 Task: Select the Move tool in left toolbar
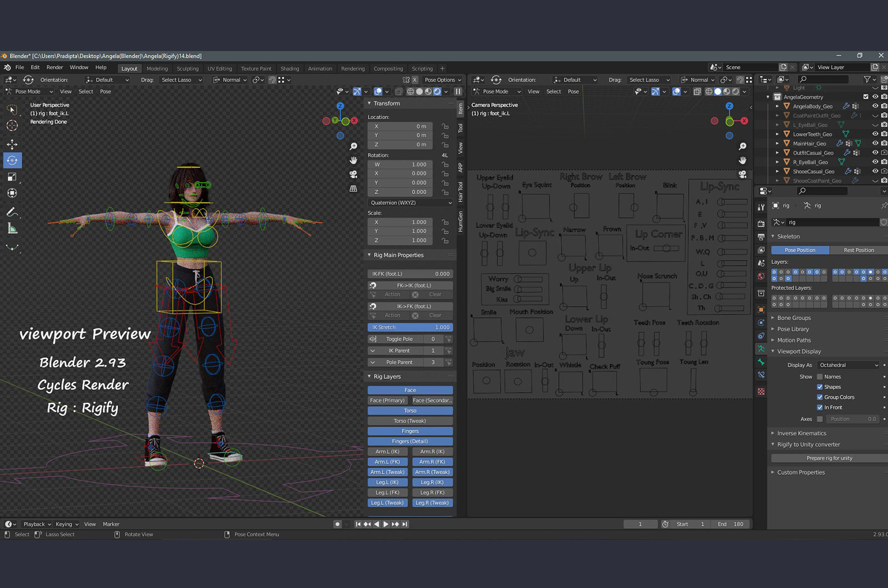click(12, 144)
